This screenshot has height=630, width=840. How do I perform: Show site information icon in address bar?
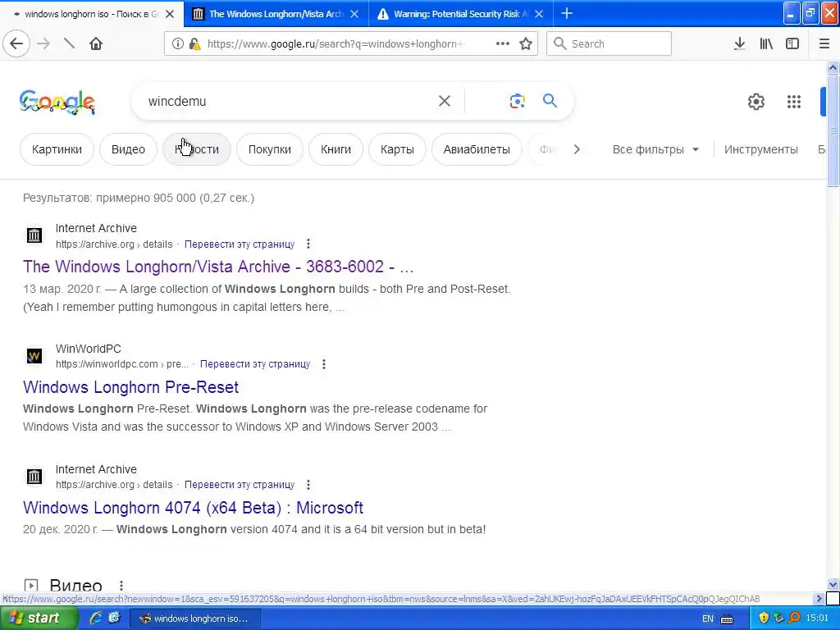178,44
